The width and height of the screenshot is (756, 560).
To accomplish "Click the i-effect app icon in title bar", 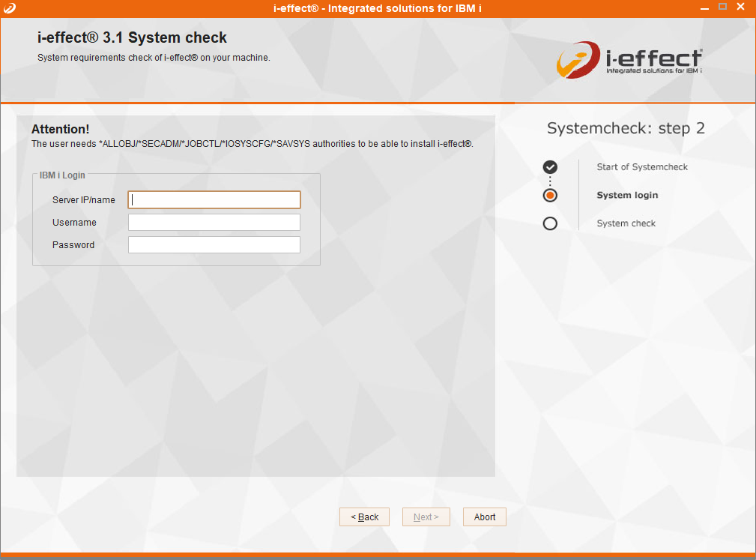I will (x=10, y=7).
